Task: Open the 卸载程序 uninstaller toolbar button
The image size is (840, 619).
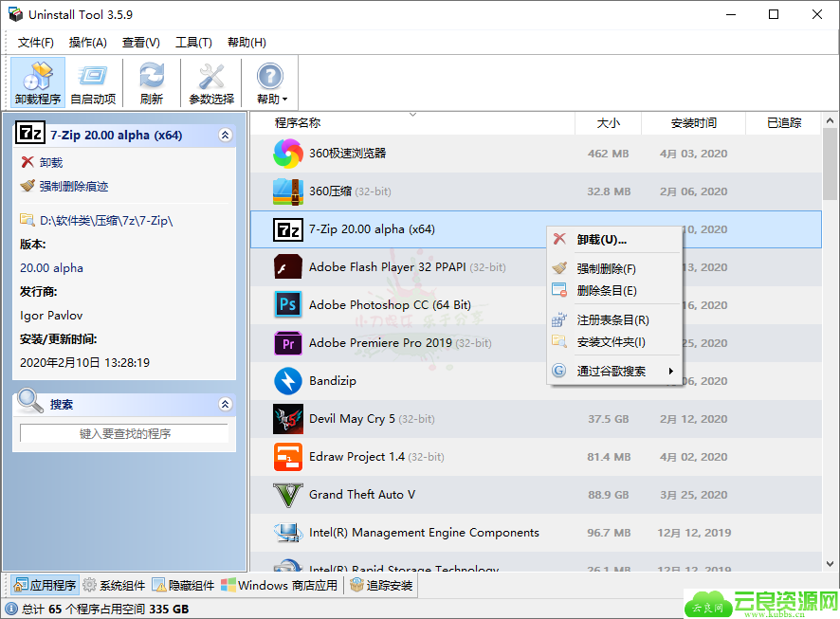Action: [x=38, y=82]
